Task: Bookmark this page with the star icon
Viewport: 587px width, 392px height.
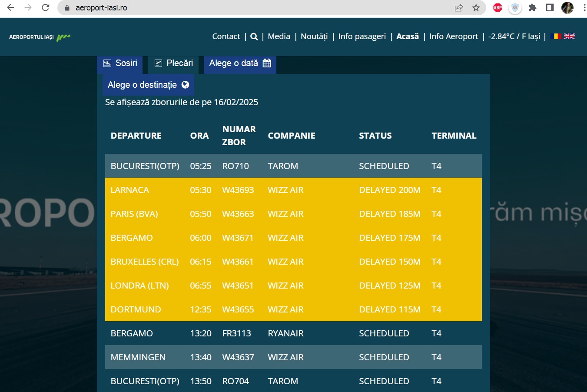Action: [476, 8]
